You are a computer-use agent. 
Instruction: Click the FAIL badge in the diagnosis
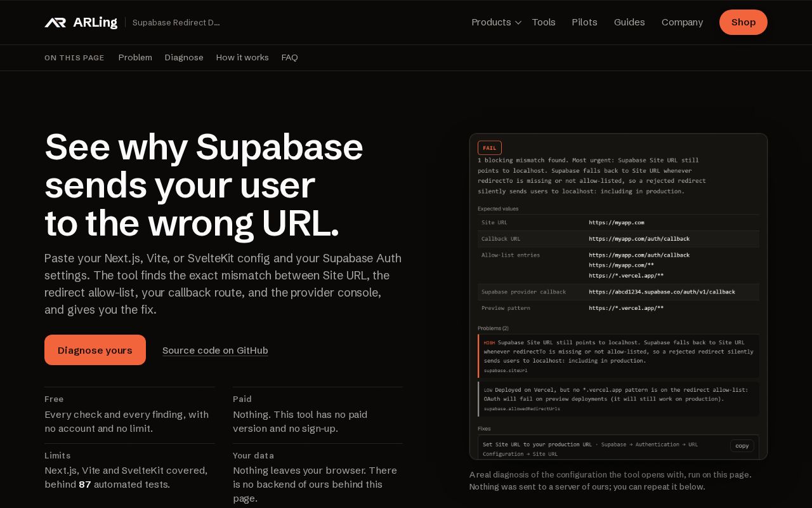(x=490, y=148)
